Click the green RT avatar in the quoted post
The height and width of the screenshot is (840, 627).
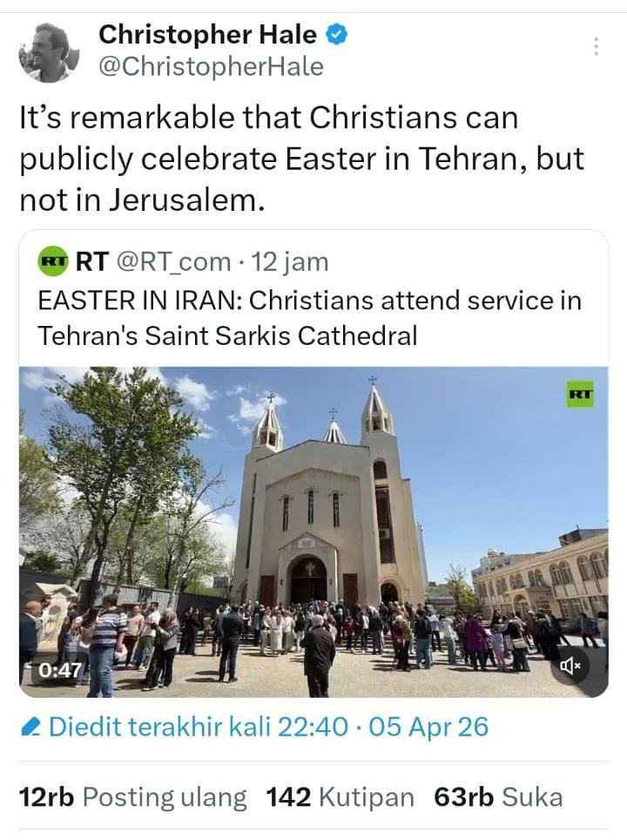point(53,260)
